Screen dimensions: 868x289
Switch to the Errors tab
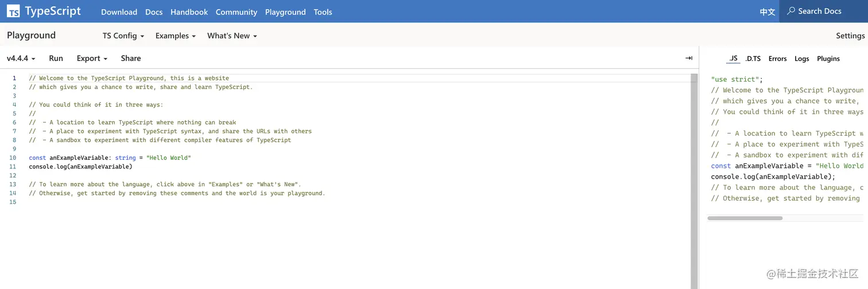click(x=777, y=59)
